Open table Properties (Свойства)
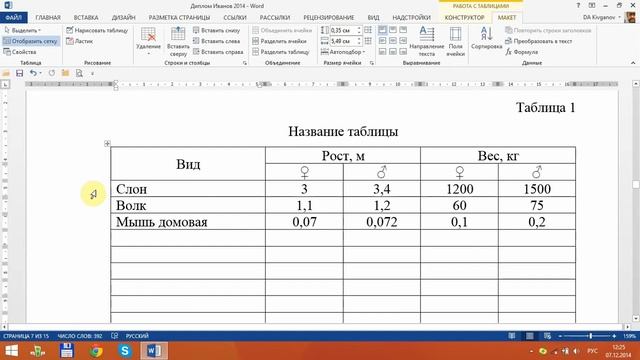The width and height of the screenshot is (640, 360). (20, 52)
